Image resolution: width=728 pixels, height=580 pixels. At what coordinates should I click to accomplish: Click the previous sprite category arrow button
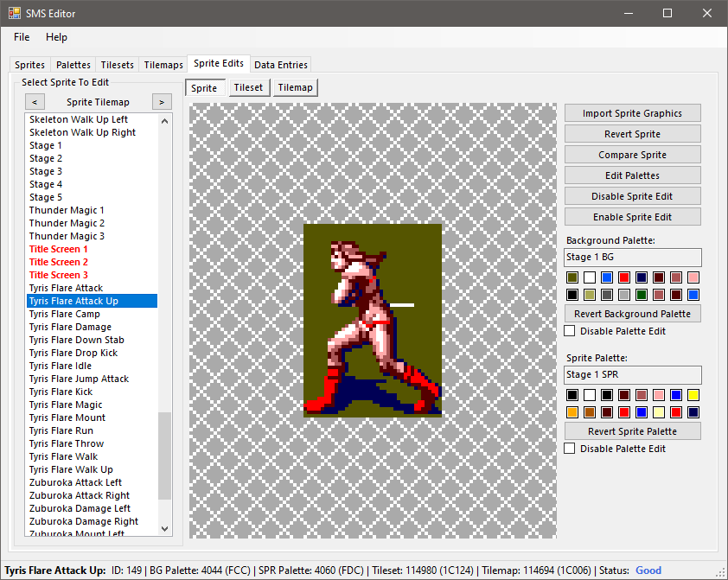tap(35, 102)
